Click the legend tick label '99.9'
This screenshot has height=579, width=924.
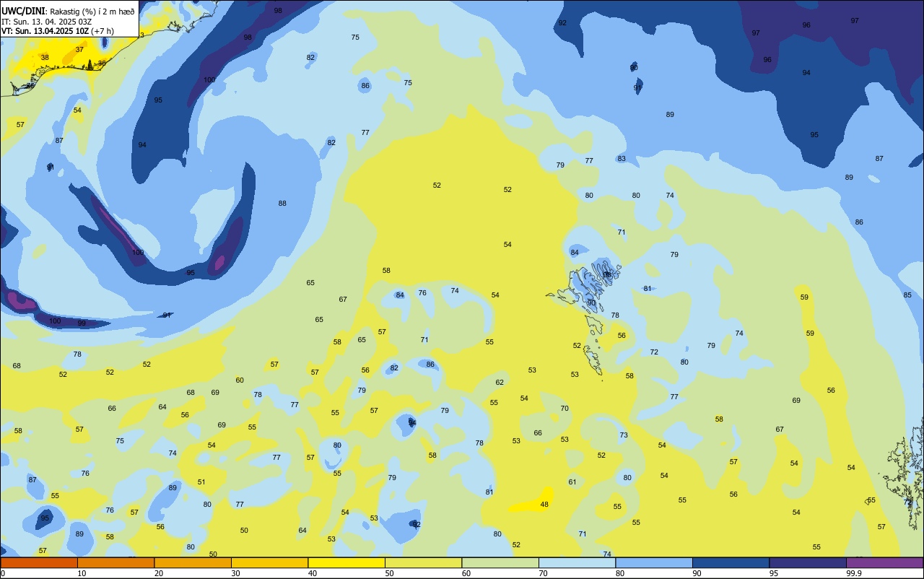(x=855, y=573)
